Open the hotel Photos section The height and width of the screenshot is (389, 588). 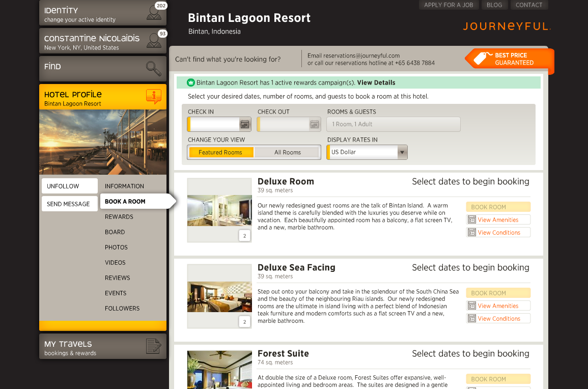point(116,247)
